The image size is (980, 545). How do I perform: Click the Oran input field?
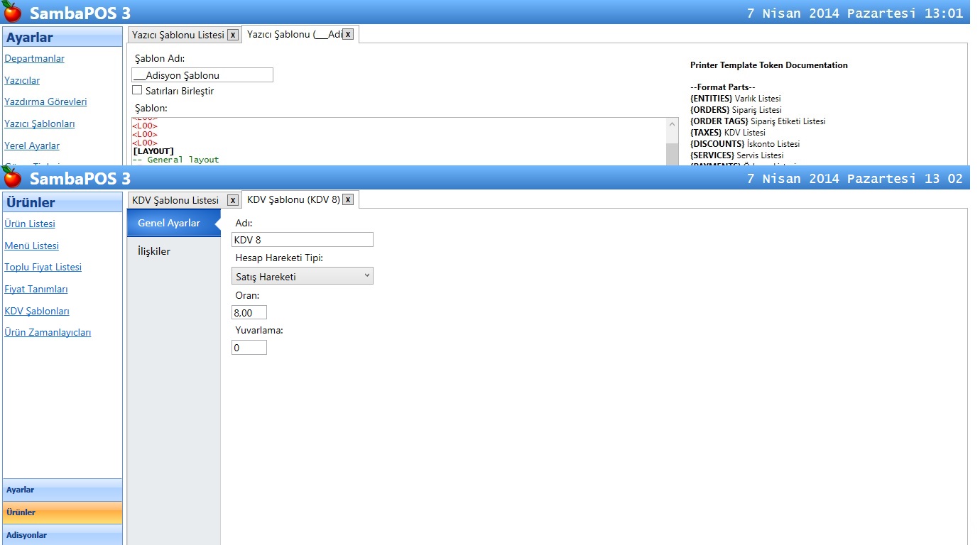pyautogui.click(x=249, y=312)
